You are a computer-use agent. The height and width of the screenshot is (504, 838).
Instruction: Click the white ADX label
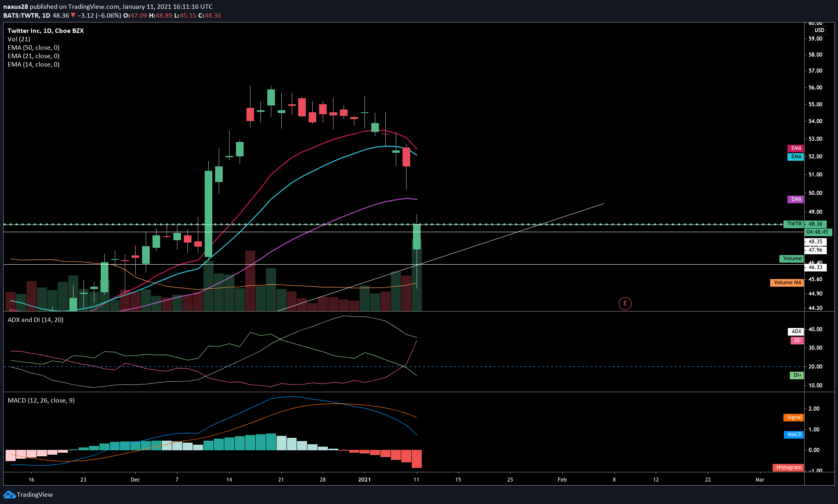click(795, 332)
